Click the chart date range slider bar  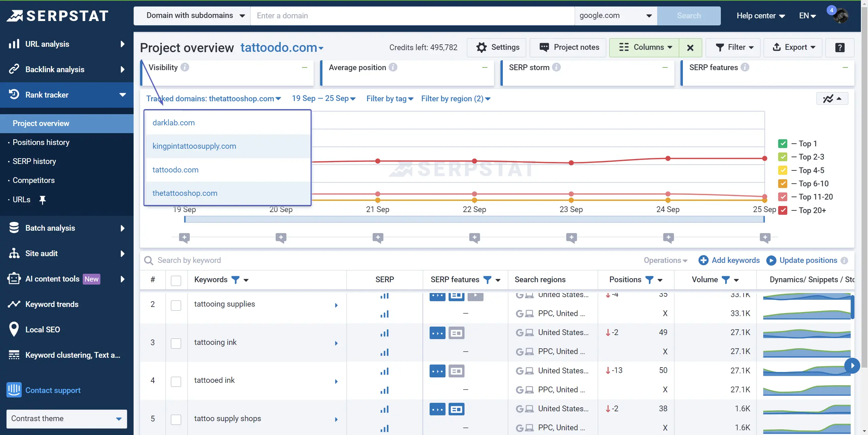(x=474, y=219)
